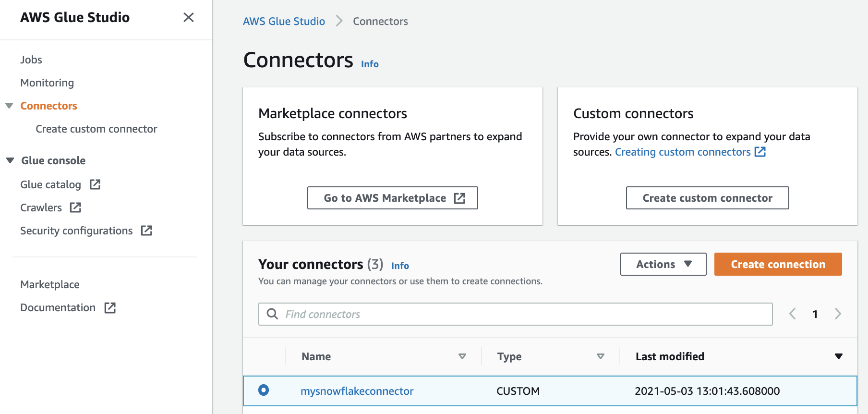Click the Create connection button
868x414 pixels.
coord(778,264)
